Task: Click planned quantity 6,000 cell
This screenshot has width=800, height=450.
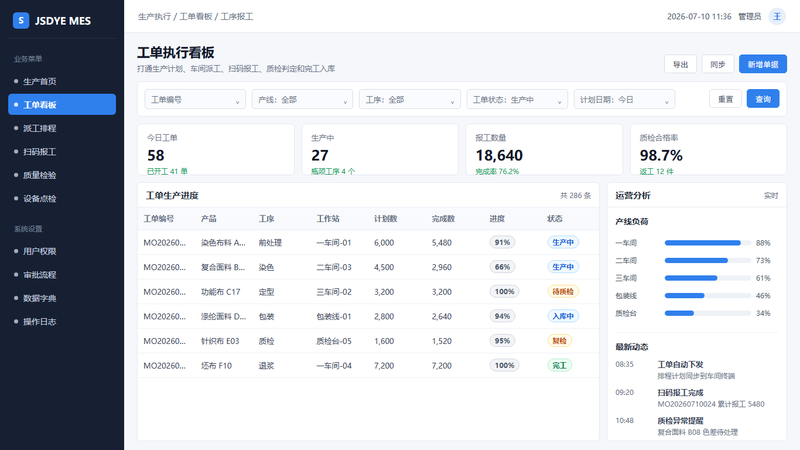Action: tap(384, 243)
